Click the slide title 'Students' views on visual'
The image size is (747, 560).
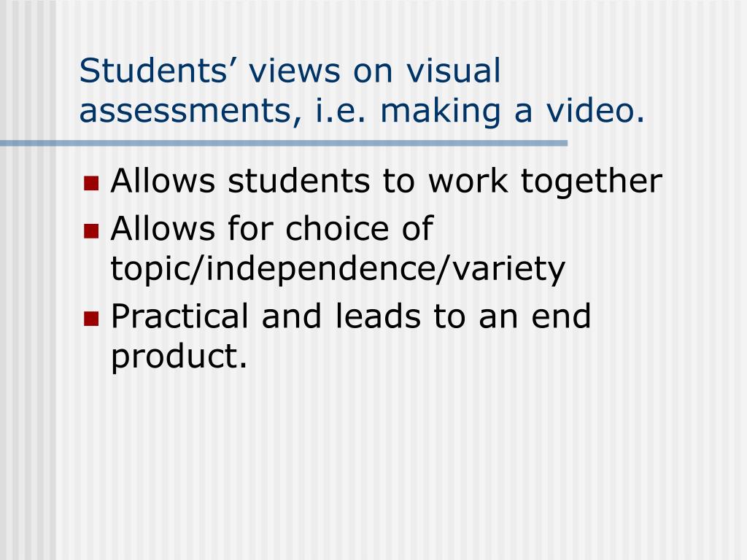click(290, 71)
